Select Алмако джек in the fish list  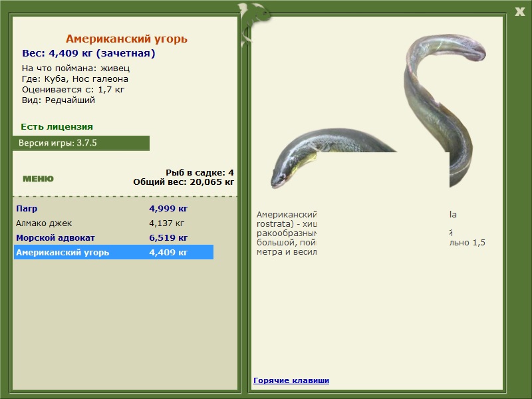(44, 223)
